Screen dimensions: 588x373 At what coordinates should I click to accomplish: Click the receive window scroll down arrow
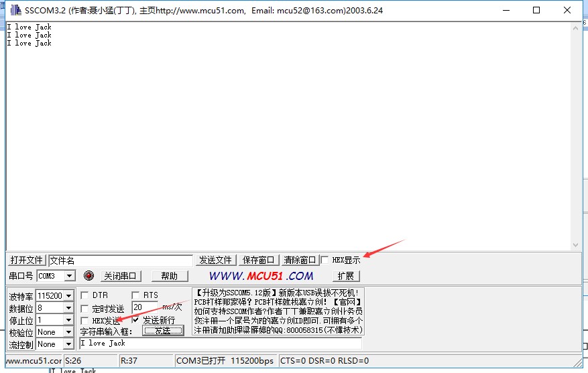pos(576,245)
